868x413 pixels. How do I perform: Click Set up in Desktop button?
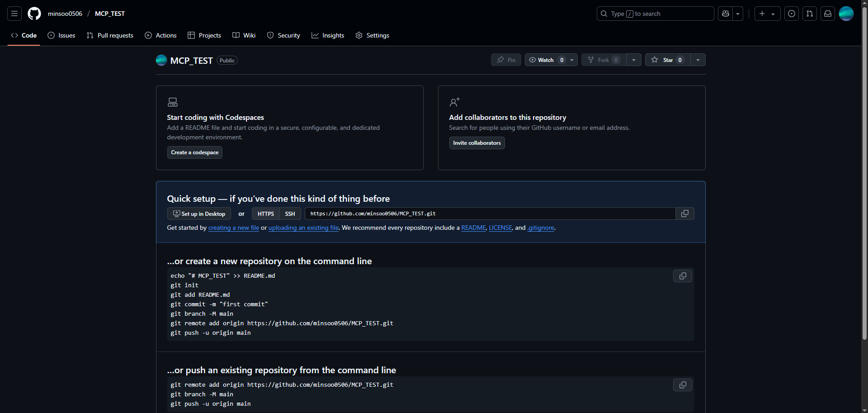[x=199, y=214]
